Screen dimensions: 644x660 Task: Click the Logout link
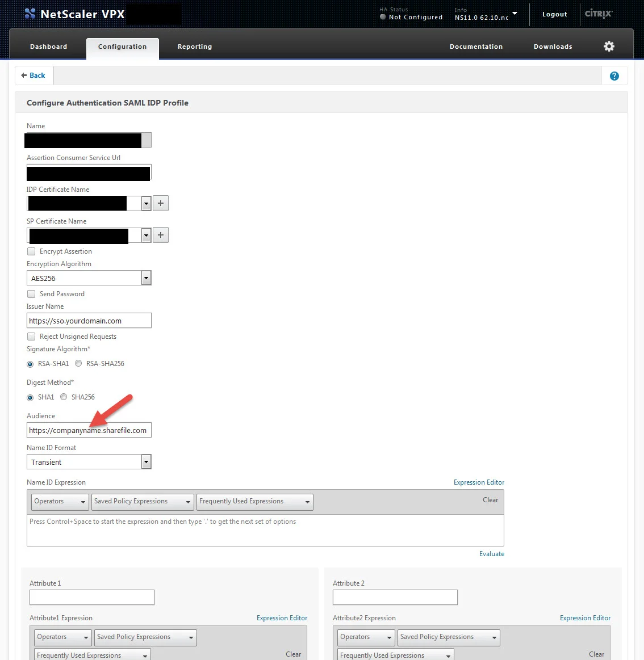click(x=554, y=14)
